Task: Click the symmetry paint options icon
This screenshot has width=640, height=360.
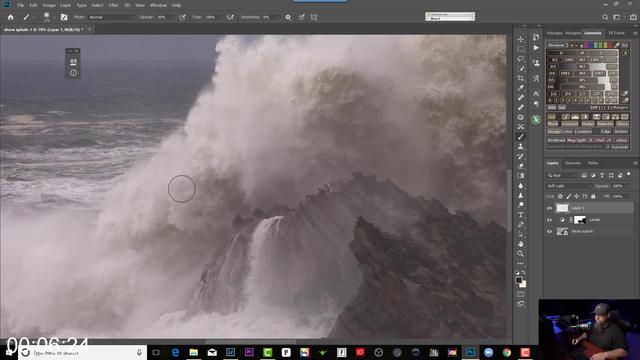Action: coord(314,17)
